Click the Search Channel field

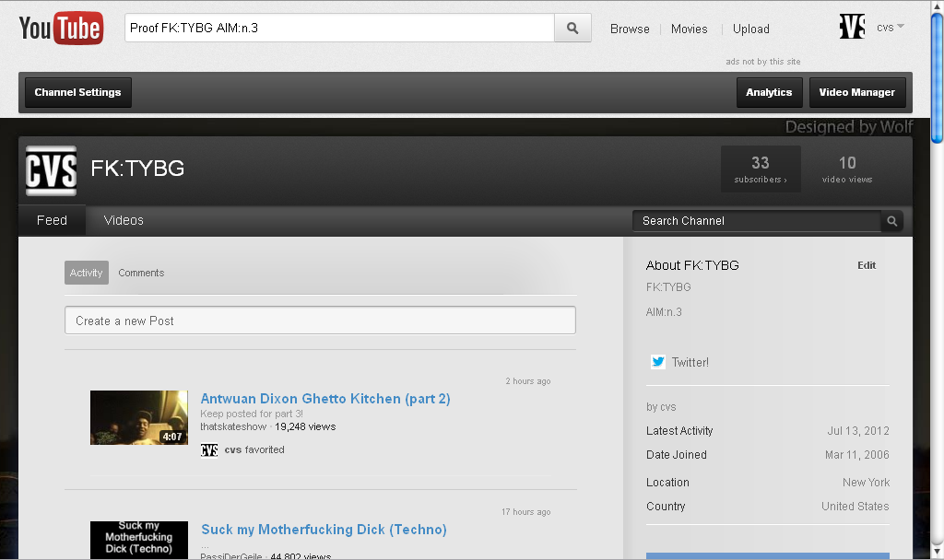click(x=757, y=221)
